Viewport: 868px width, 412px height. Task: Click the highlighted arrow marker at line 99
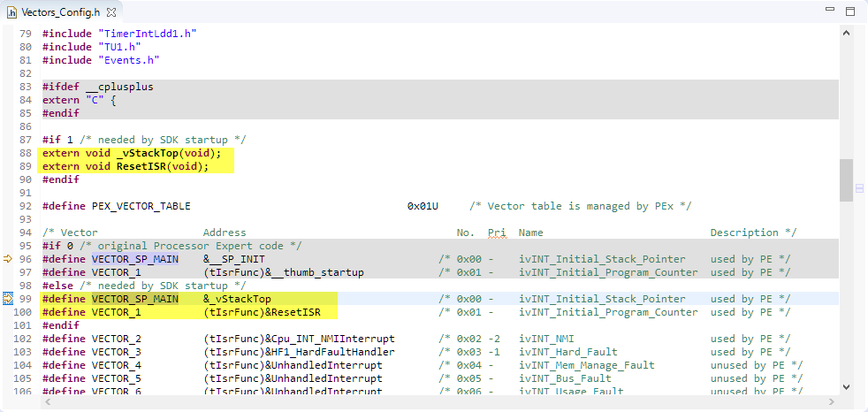pyautogui.click(x=8, y=299)
